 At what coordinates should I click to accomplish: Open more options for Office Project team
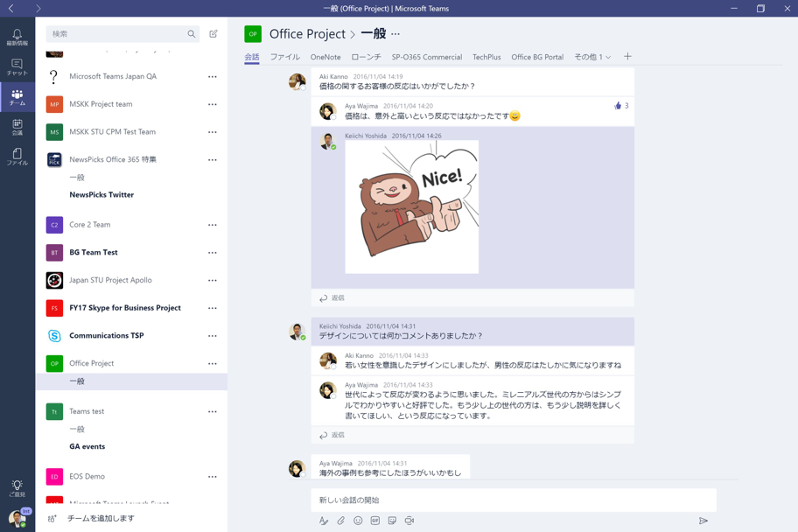click(x=213, y=363)
